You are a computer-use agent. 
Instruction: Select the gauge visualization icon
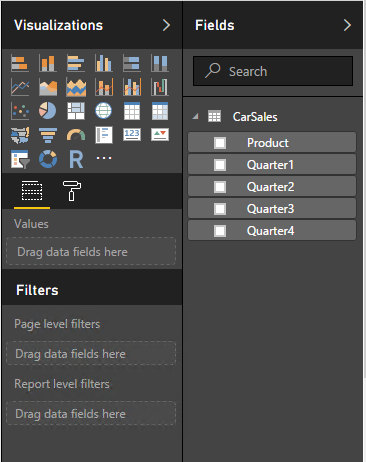pos(76,135)
